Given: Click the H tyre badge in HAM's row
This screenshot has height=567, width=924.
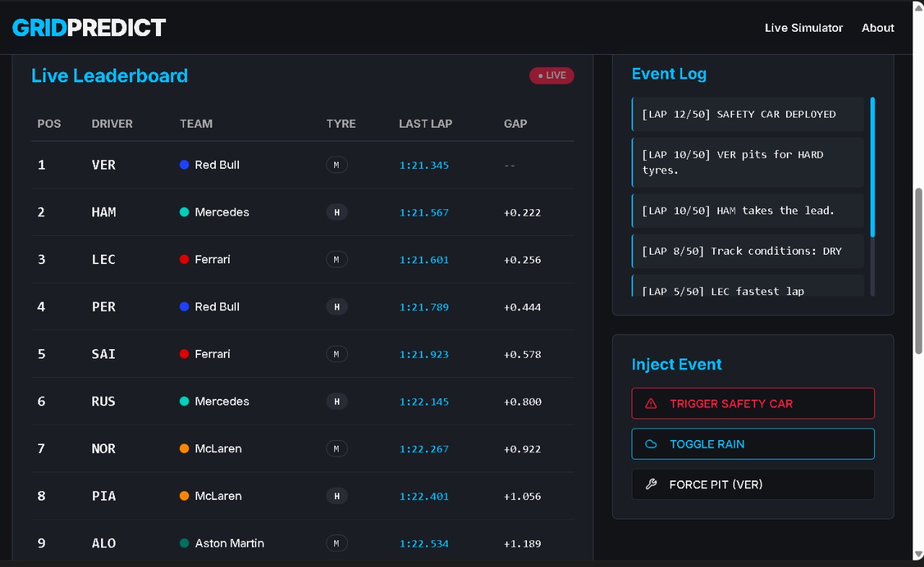Looking at the screenshot, I should click(x=336, y=212).
